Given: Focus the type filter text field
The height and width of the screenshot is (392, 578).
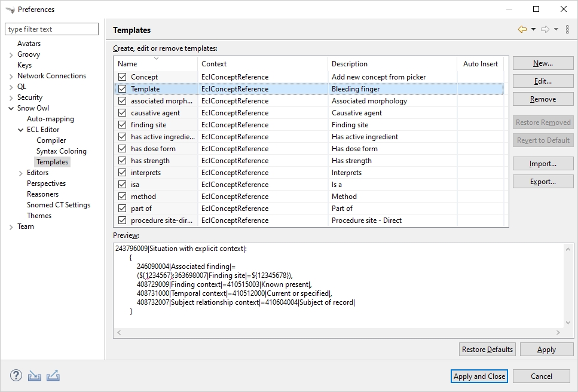Looking at the screenshot, I should [x=51, y=29].
